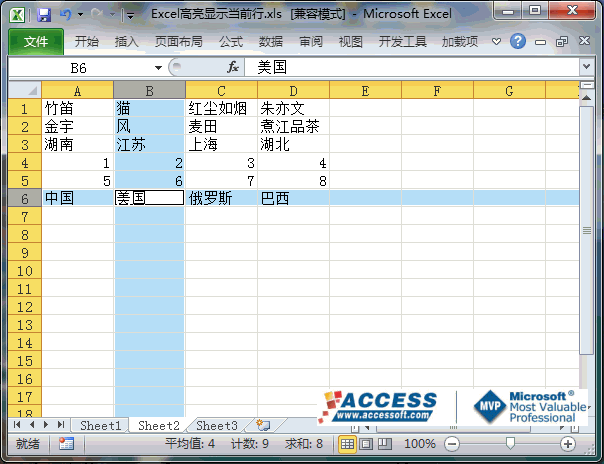Select column E header
This screenshot has height=464, width=604.
[365, 91]
